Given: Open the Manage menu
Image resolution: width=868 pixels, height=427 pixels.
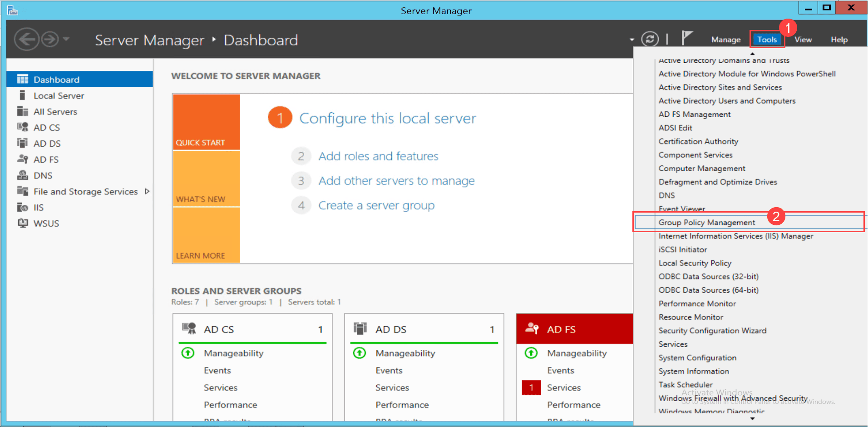Looking at the screenshot, I should coord(725,40).
